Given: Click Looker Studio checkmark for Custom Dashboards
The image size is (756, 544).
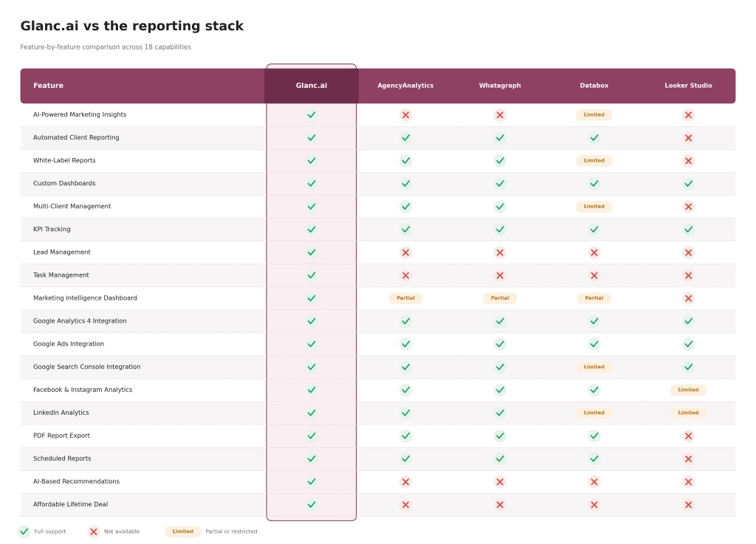Looking at the screenshot, I should [688, 184].
